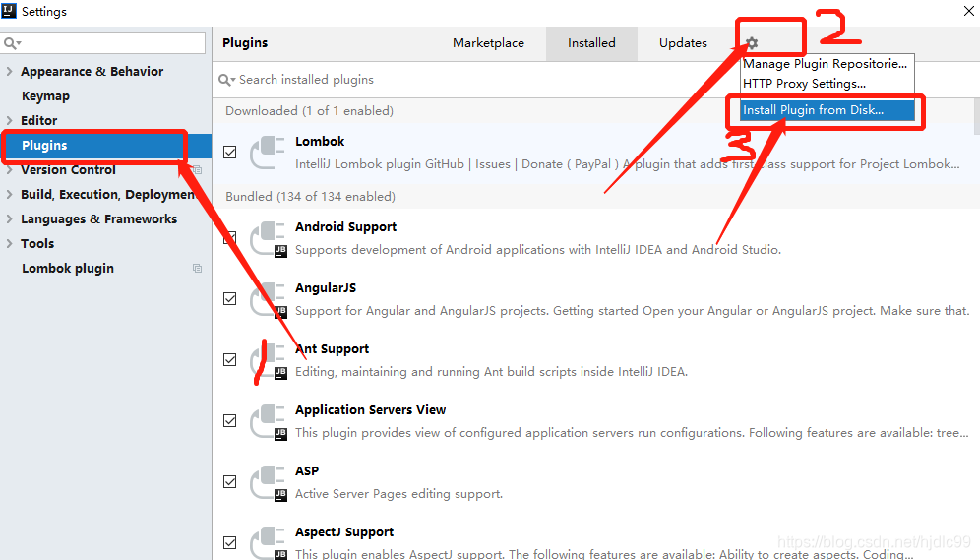Screen dimensions: 980x560
Task: Click Active Server Pages editing support description
Action: coord(398,494)
